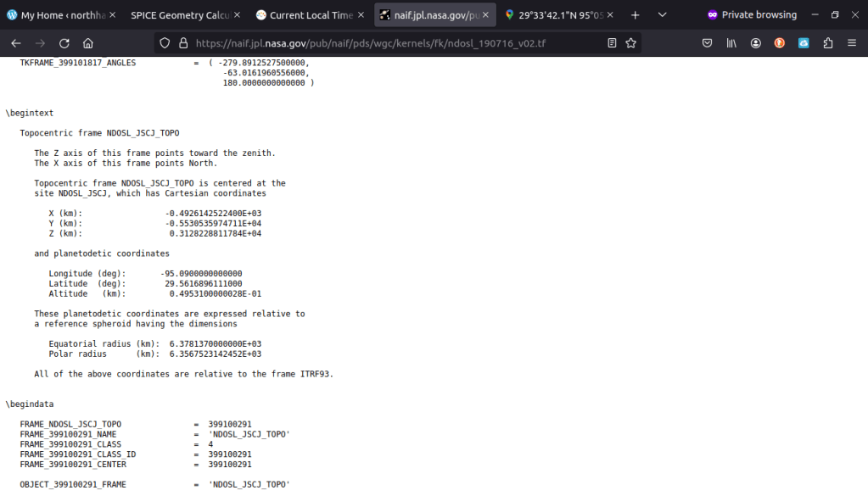
Task: Click the back navigation arrow
Action: pos(15,43)
